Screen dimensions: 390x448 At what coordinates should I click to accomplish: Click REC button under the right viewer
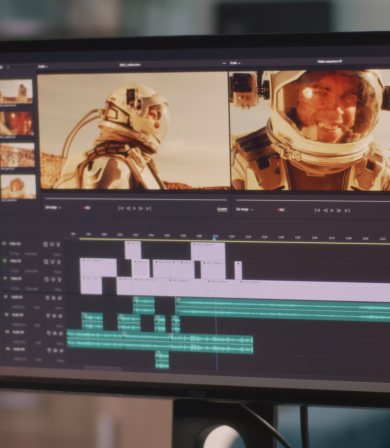(281, 210)
